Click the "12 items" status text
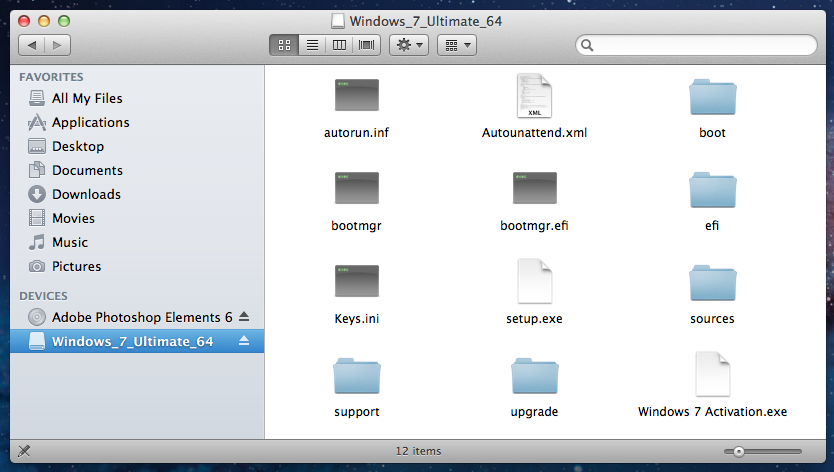Image resolution: width=834 pixels, height=472 pixels. pos(419,451)
